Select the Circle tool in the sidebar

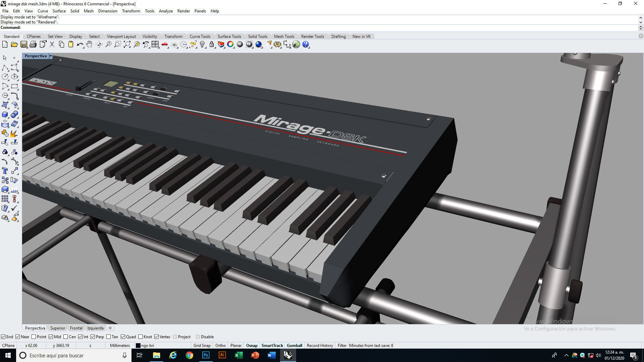tap(5, 77)
